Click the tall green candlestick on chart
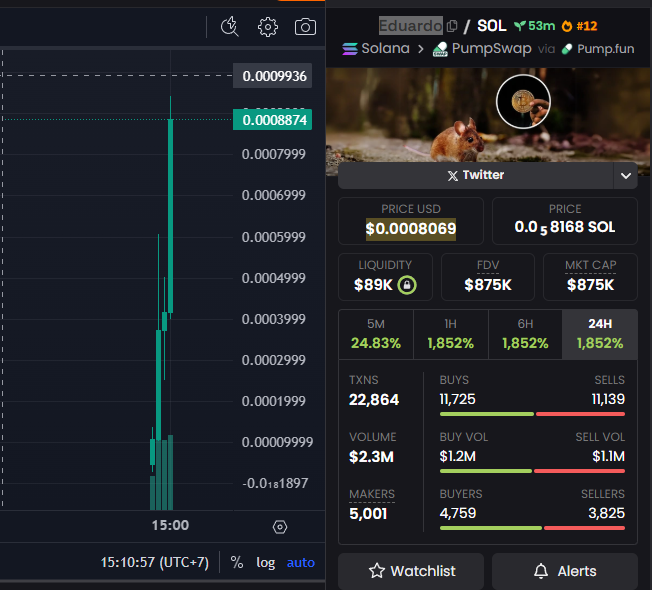Image resolution: width=652 pixels, height=590 pixels. tap(170, 215)
